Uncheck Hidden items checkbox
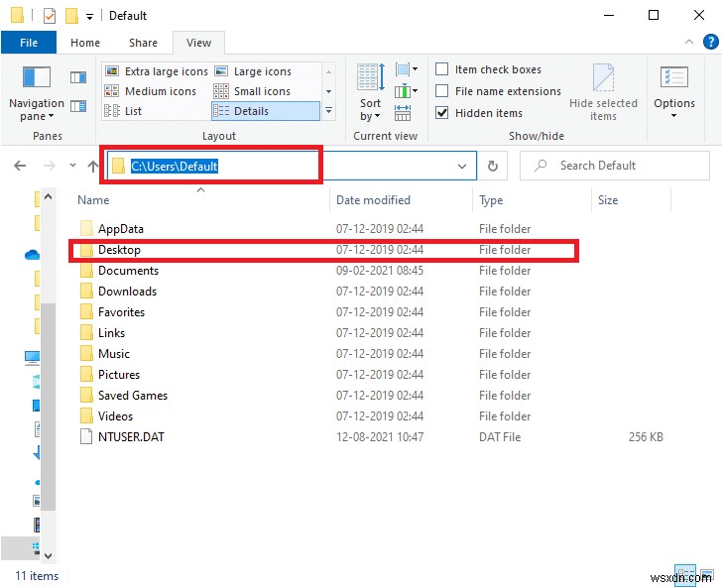This screenshot has width=723, height=588. pos(441,112)
